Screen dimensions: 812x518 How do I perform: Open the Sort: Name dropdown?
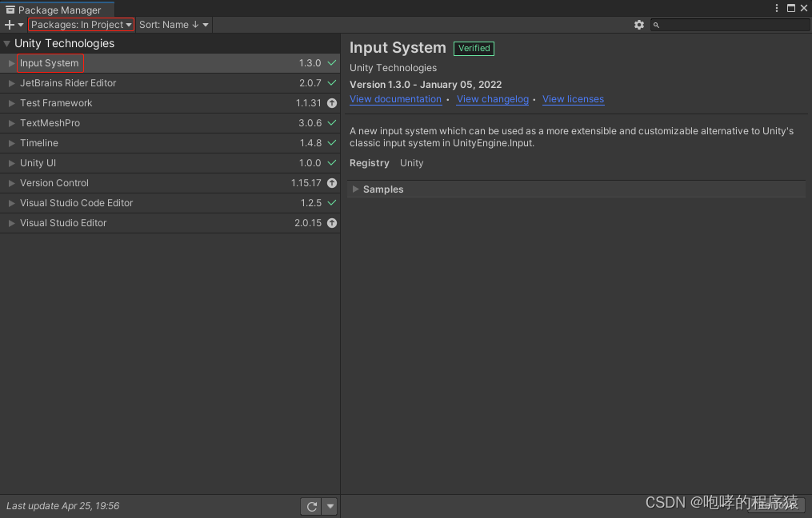(174, 24)
